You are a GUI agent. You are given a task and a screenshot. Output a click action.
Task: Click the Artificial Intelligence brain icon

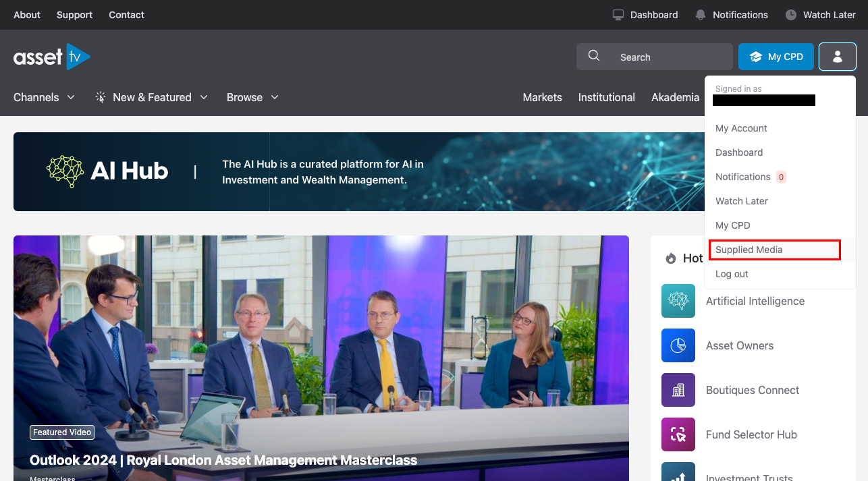tap(678, 301)
